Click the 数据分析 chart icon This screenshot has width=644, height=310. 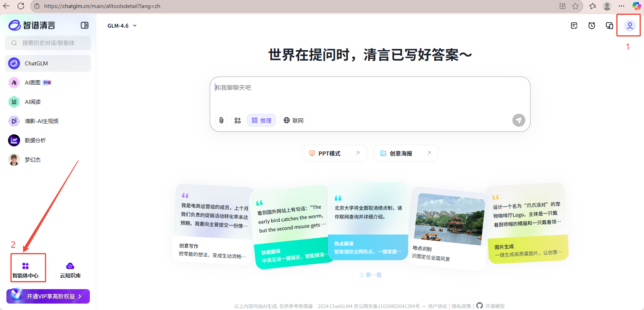coord(14,140)
